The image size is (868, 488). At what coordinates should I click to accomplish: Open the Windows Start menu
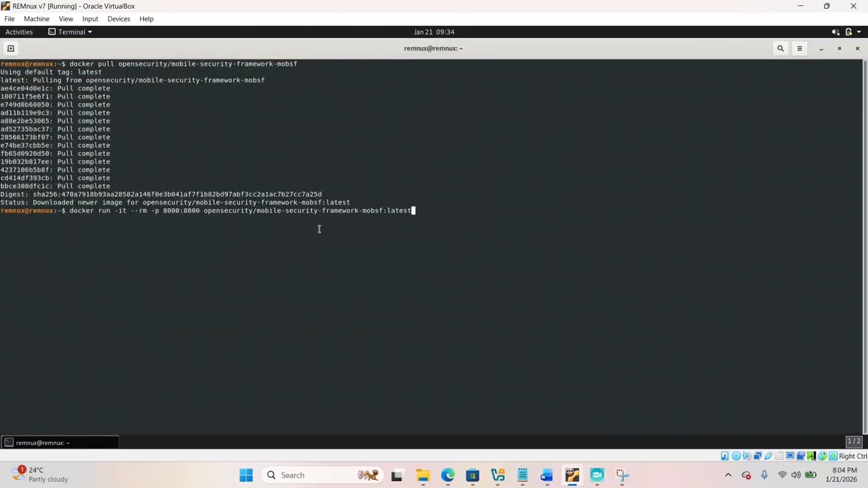(246, 475)
